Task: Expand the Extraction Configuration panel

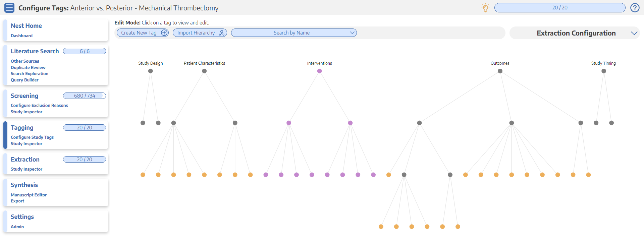Action: click(x=634, y=33)
